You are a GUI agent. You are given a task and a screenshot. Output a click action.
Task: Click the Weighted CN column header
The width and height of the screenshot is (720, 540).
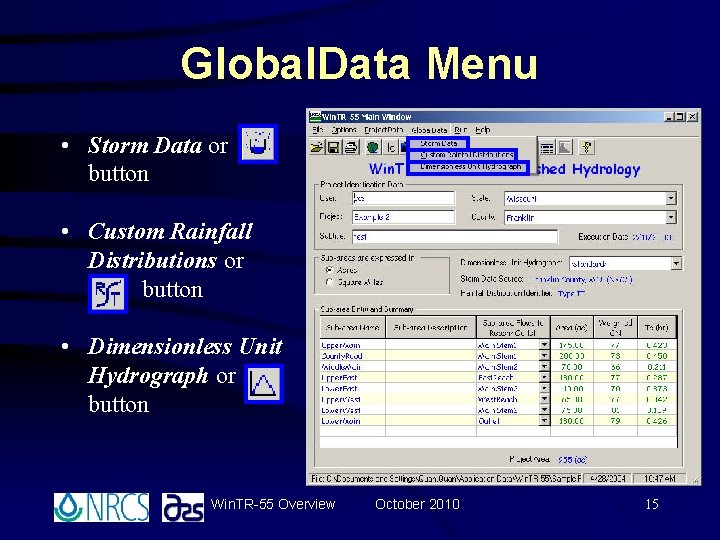(x=615, y=327)
